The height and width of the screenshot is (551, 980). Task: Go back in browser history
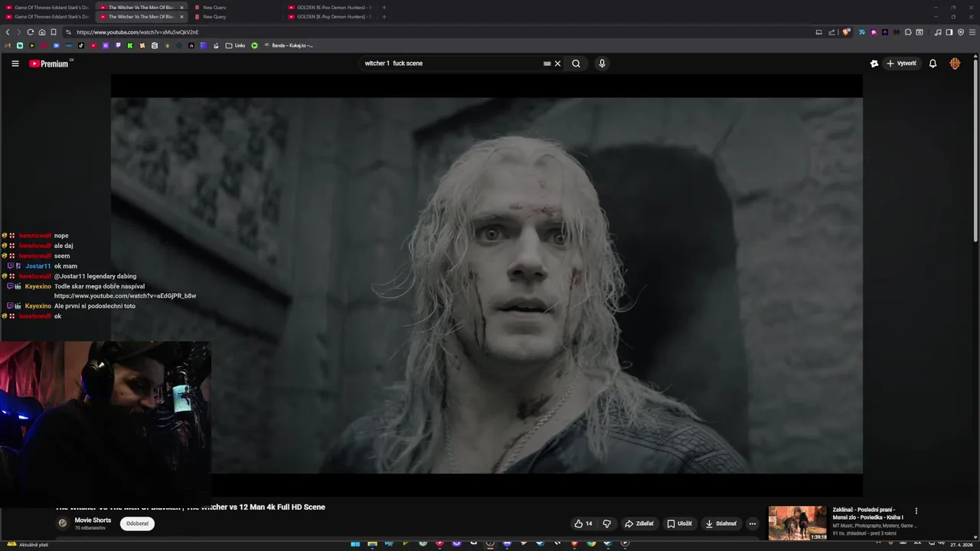(x=8, y=32)
